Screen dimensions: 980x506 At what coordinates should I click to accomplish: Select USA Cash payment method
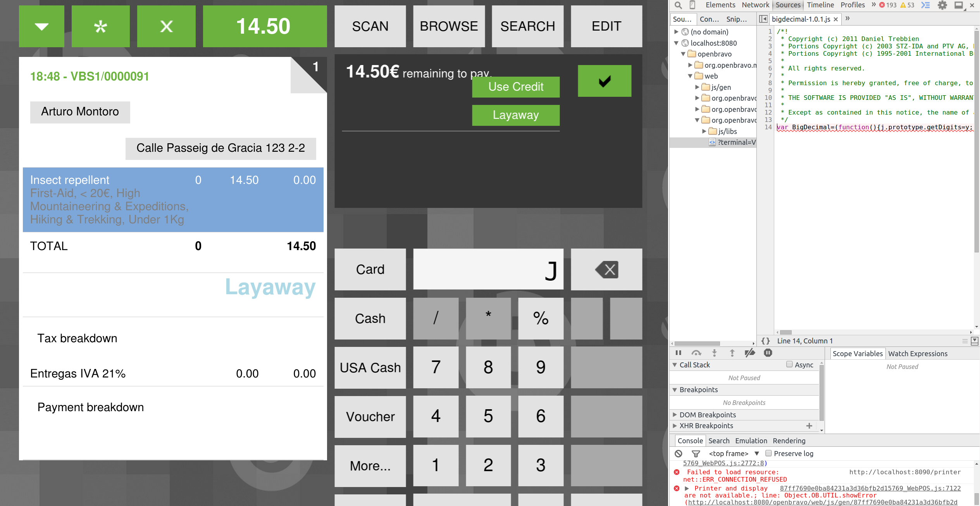click(370, 367)
